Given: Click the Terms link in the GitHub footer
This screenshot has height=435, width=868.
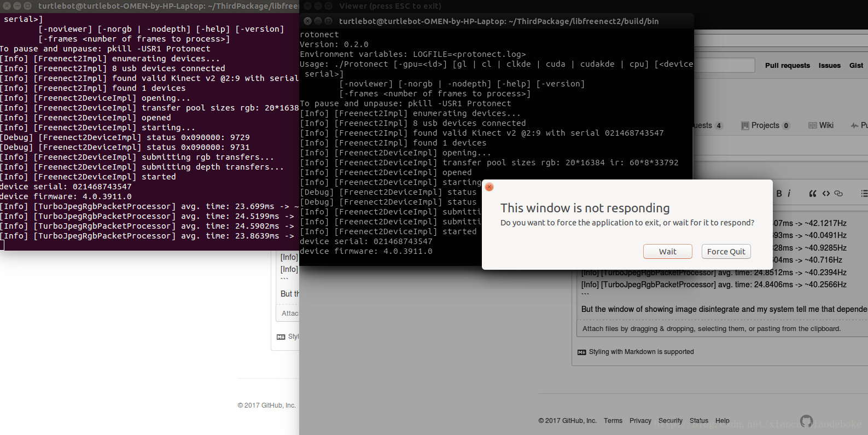Looking at the screenshot, I should point(613,421).
